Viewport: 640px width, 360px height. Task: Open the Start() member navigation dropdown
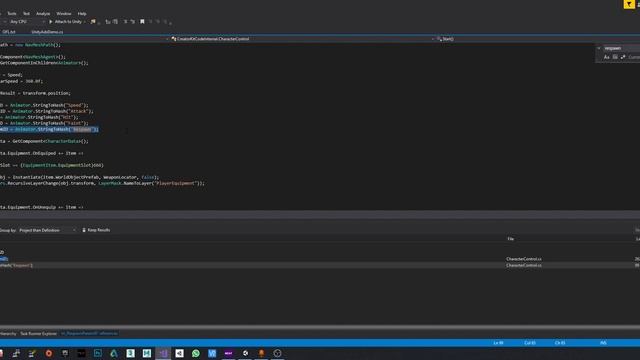(x=537, y=39)
